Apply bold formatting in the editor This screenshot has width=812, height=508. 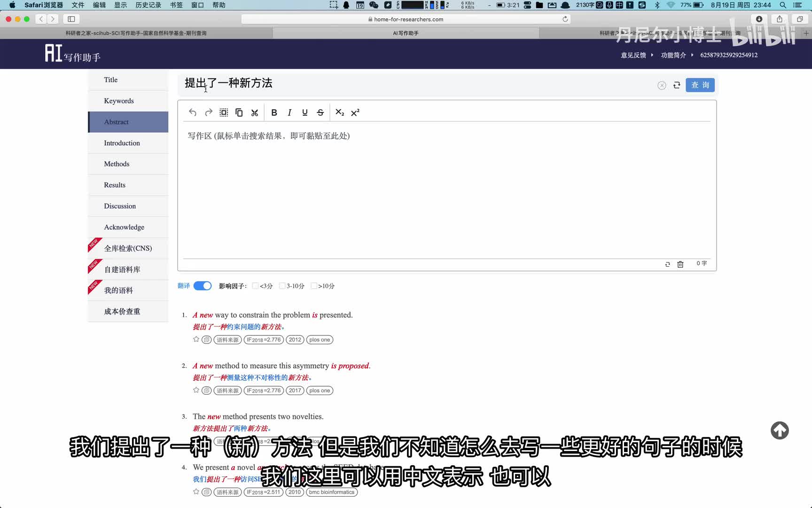(x=274, y=112)
